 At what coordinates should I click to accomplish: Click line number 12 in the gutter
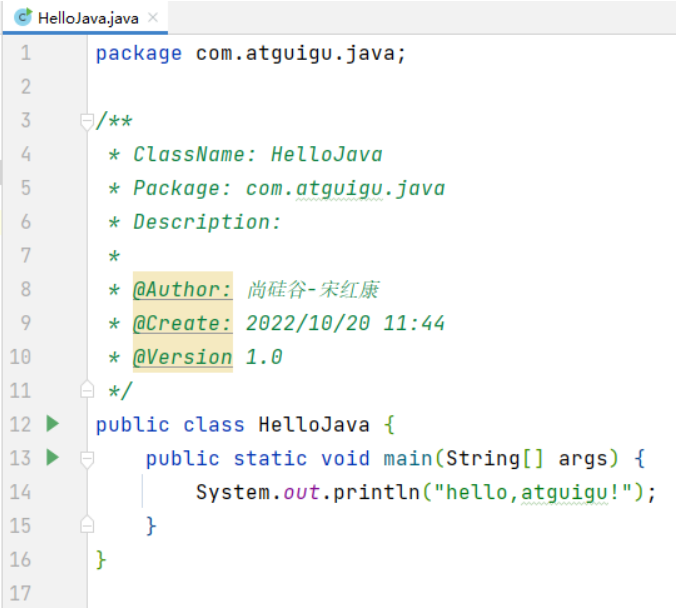[x=20, y=424]
